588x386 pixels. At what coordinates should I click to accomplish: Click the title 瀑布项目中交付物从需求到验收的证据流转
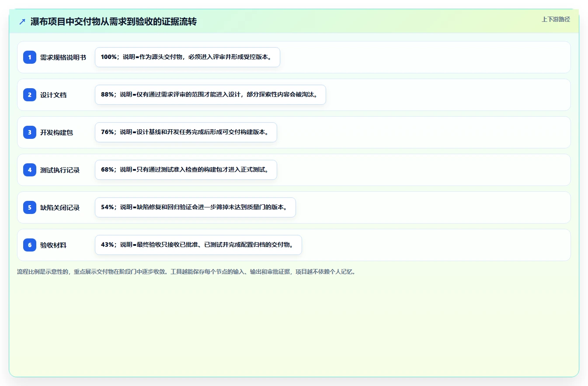[114, 21]
